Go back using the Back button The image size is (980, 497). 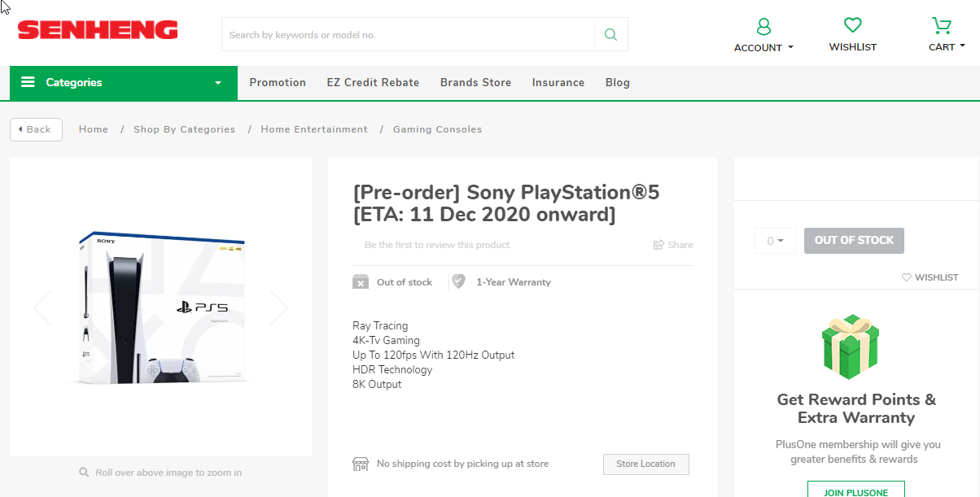(36, 129)
